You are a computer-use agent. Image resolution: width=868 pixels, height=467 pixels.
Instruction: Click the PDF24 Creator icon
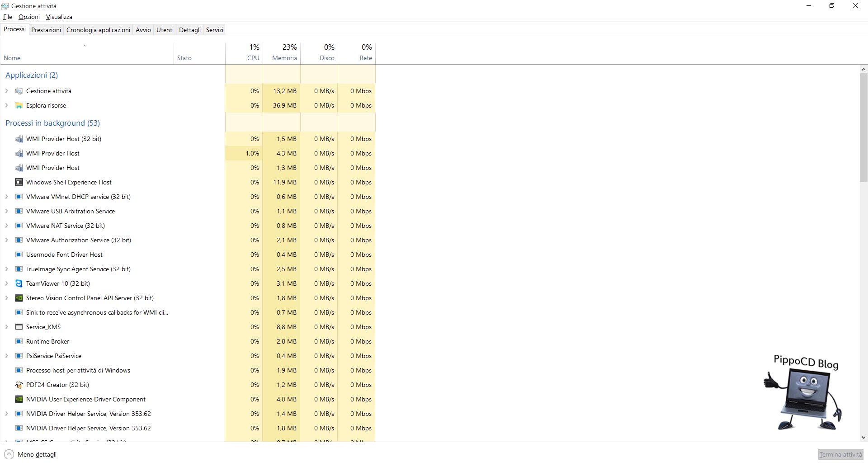tap(19, 385)
